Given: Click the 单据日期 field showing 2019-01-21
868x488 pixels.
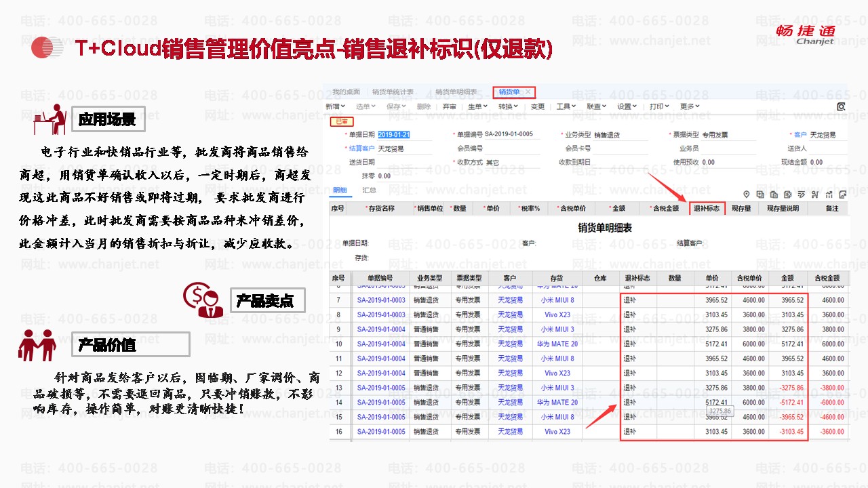Looking at the screenshot, I should pyautogui.click(x=405, y=135).
